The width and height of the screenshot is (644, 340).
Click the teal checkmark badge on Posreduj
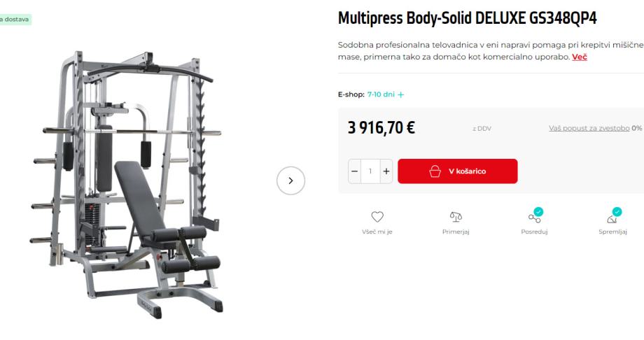point(538,211)
